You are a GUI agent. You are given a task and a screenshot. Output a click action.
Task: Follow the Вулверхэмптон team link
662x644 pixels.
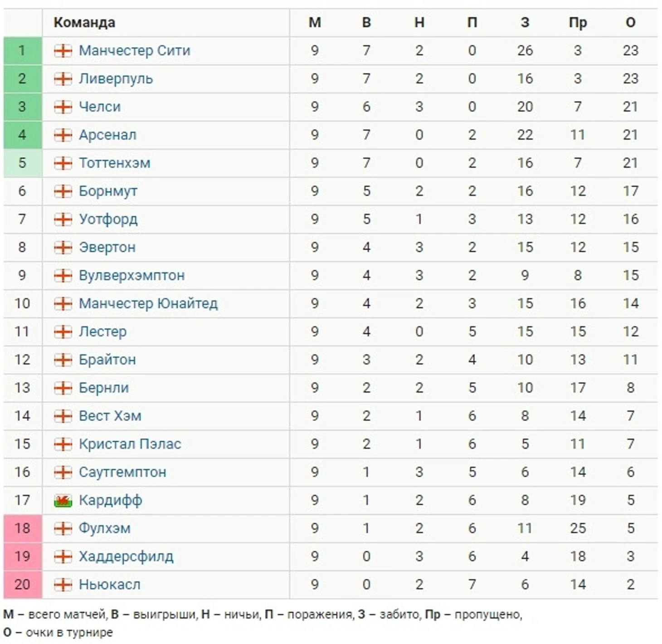(x=131, y=275)
